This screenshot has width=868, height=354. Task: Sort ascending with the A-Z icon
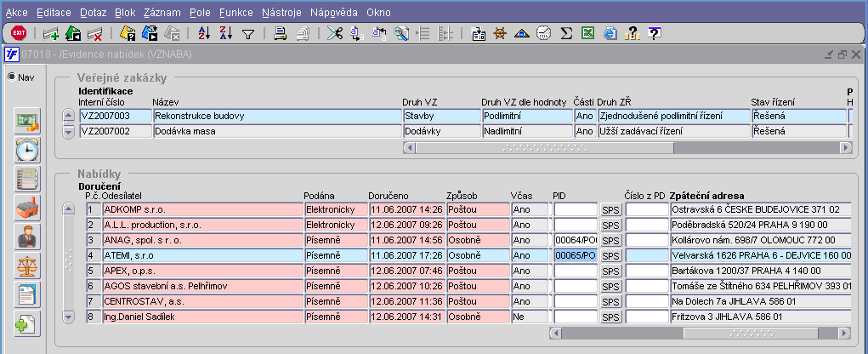pyautogui.click(x=203, y=34)
